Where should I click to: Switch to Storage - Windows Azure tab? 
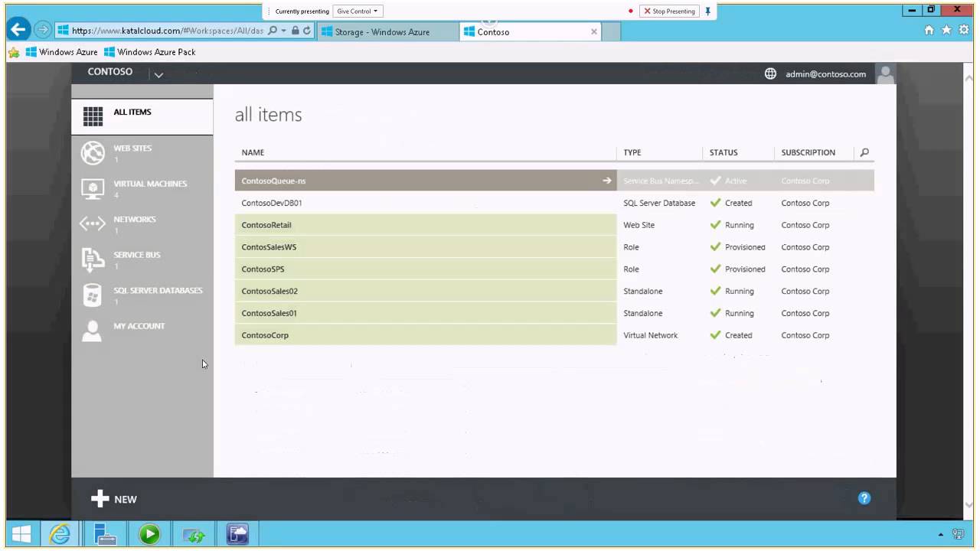point(387,31)
